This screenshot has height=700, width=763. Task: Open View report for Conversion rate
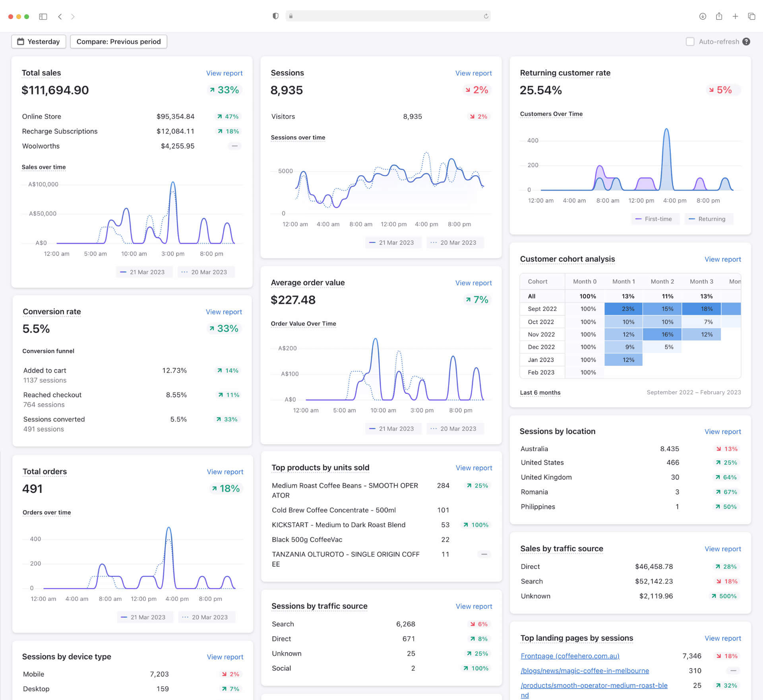(x=224, y=312)
